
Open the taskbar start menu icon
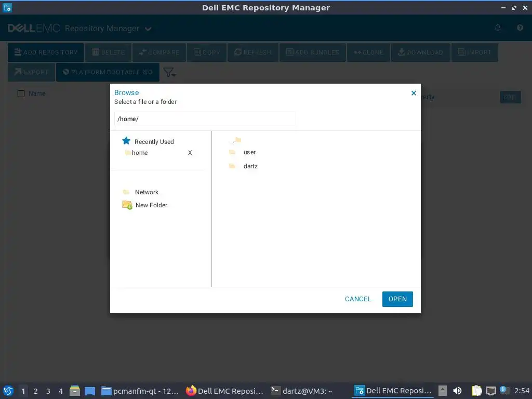(8, 391)
